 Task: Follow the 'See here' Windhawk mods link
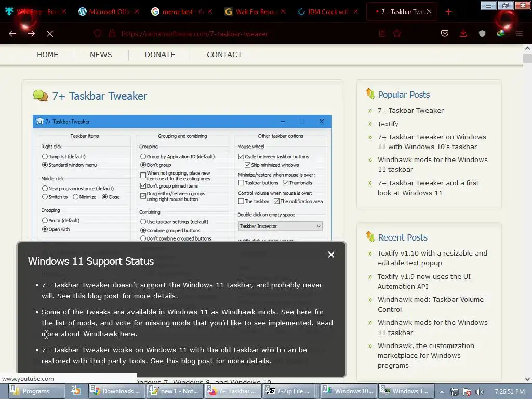pos(296,312)
